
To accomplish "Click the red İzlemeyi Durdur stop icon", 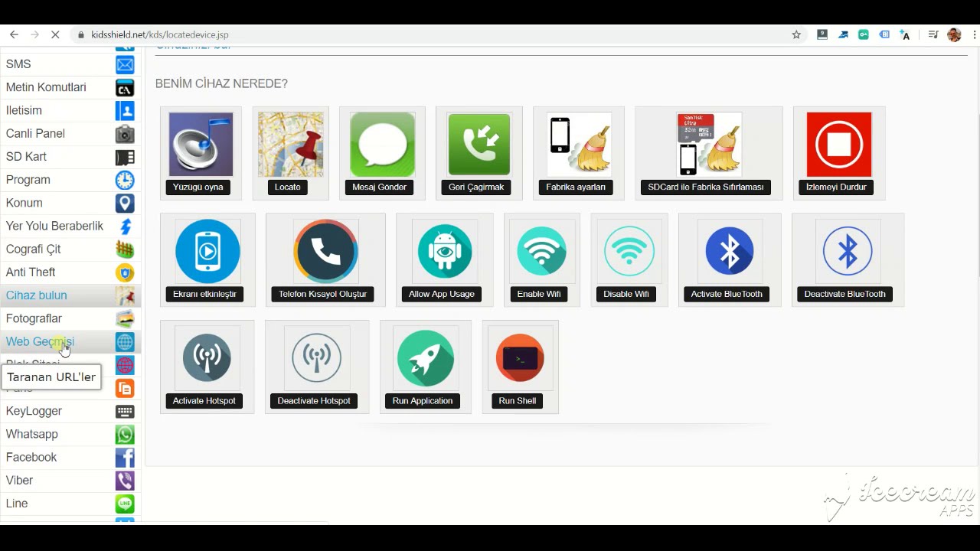I will point(838,144).
